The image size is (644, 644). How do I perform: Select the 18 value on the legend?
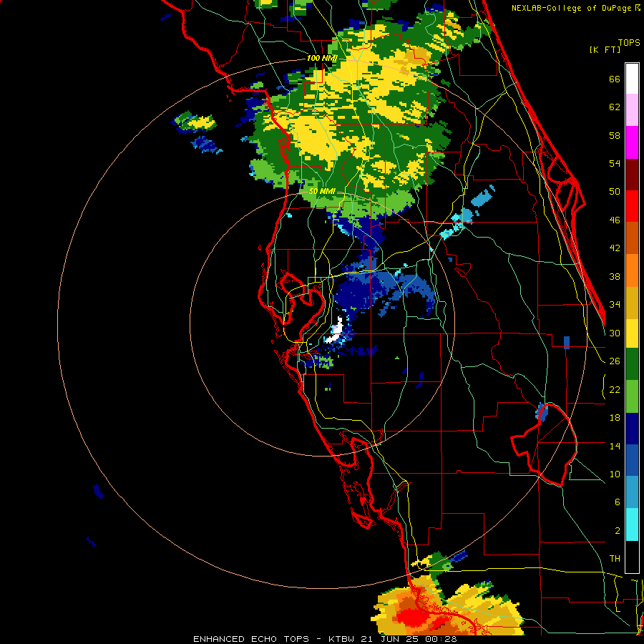pos(615,418)
